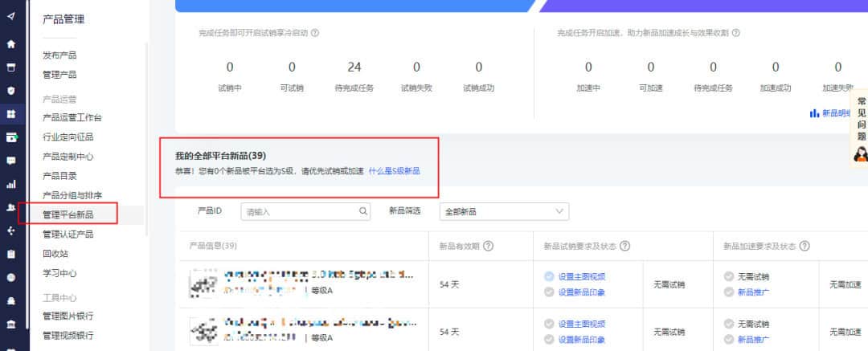This screenshot has width=868, height=351.
Task: Open 产品定制中心 in the menu
Action: (68, 156)
